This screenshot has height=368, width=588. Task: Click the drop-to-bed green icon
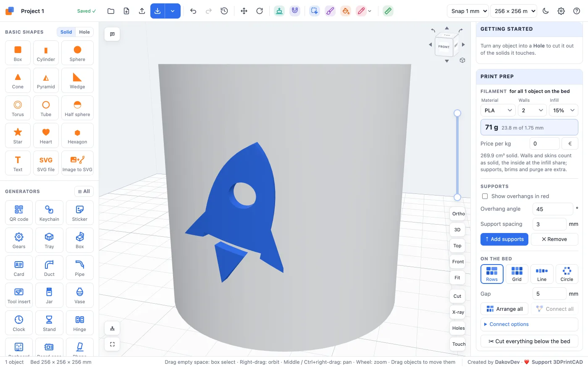pos(279,11)
